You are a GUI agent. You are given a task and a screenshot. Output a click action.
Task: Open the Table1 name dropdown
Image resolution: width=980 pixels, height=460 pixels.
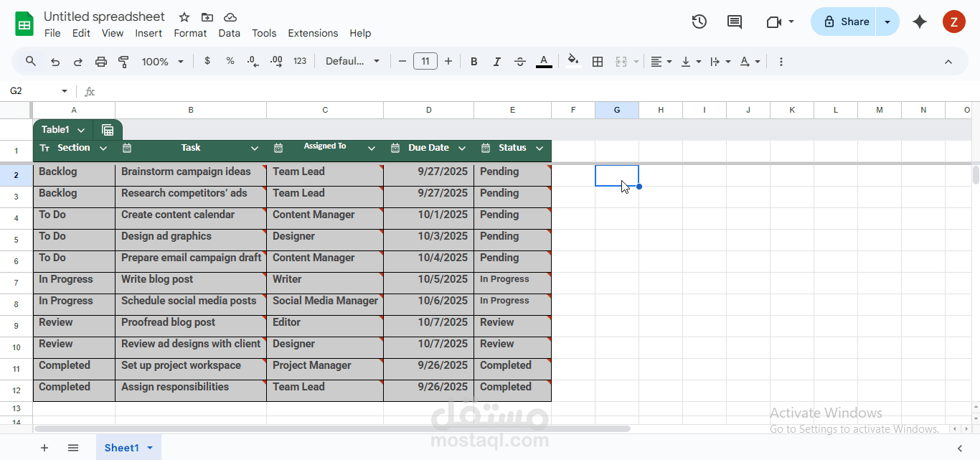point(81,130)
